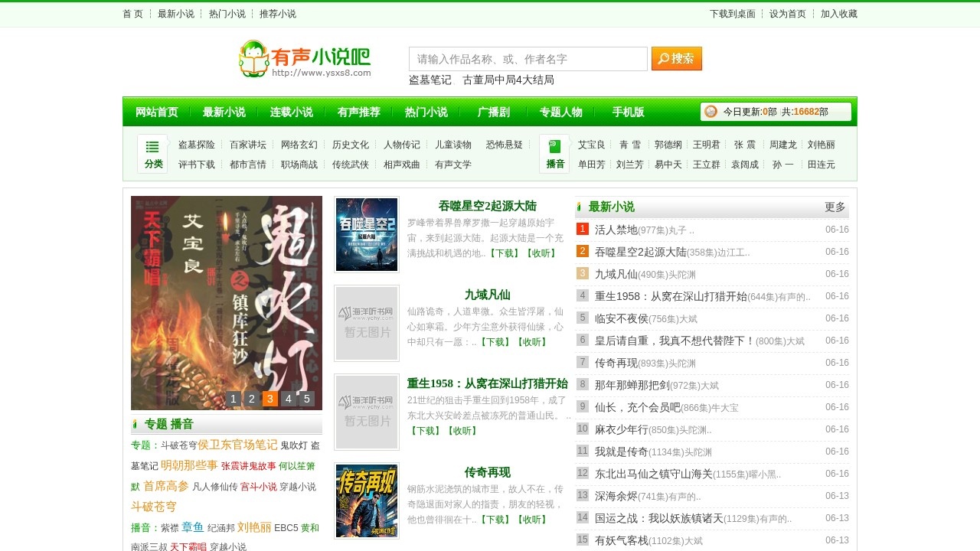Click 收听 under 重生1958 description
The image size is (980, 551).
(x=463, y=431)
